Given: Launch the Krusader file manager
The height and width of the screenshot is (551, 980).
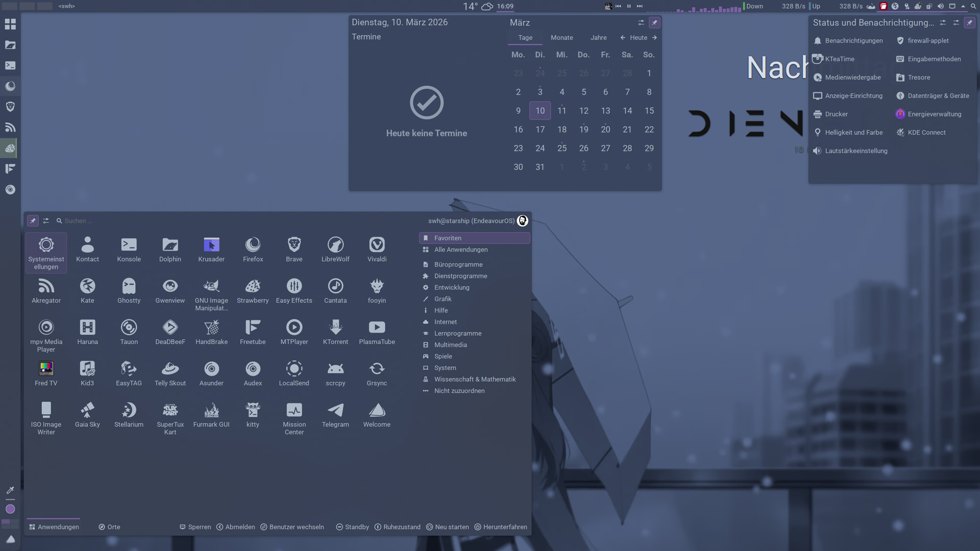Looking at the screenshot, I should [x=211, y=249].
